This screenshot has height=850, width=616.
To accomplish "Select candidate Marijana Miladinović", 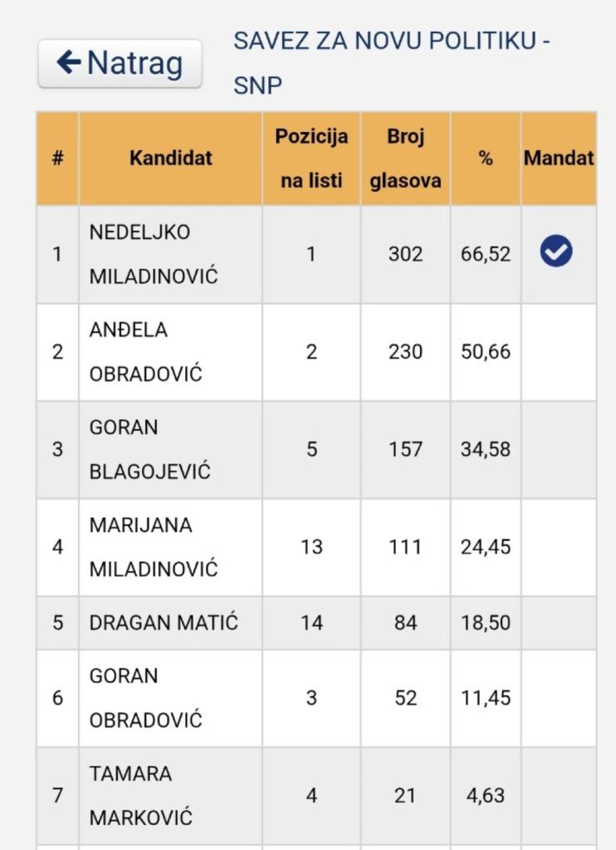I will tap(153, 547).
